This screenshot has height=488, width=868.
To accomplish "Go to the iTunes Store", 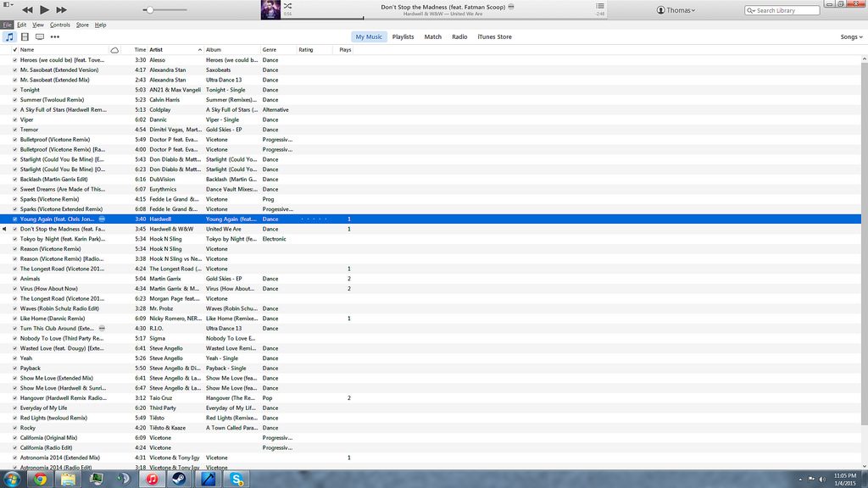I will click(494, 37).
